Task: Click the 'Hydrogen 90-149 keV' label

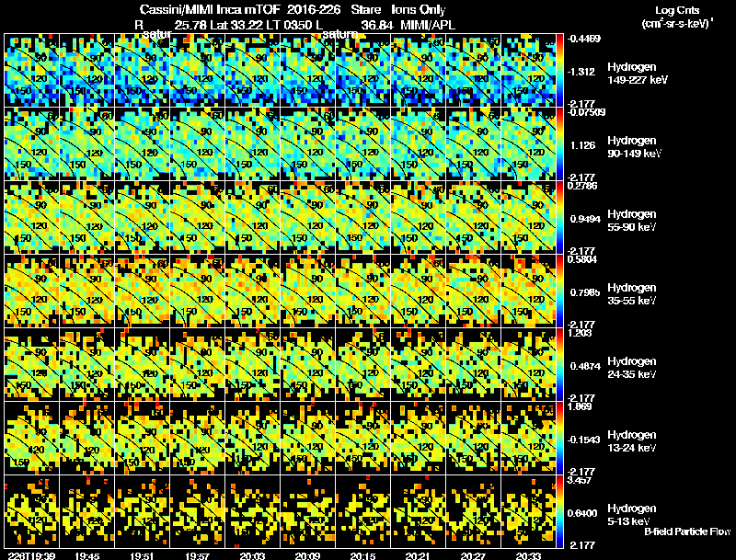Action: (635, 147)
